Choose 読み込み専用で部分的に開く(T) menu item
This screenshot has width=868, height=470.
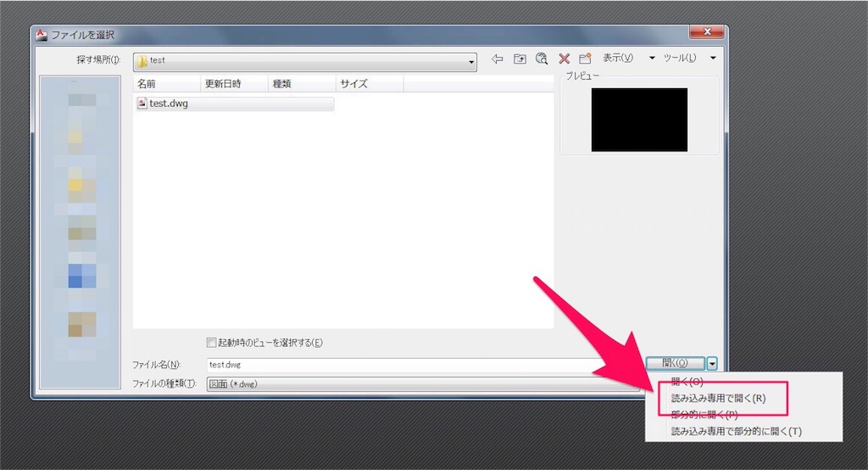pos(737,431)
